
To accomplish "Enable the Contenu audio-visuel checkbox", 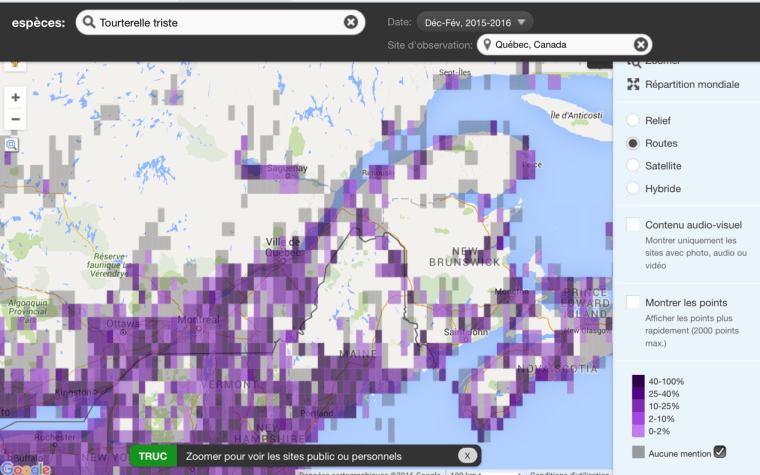I will click(633, 225).
